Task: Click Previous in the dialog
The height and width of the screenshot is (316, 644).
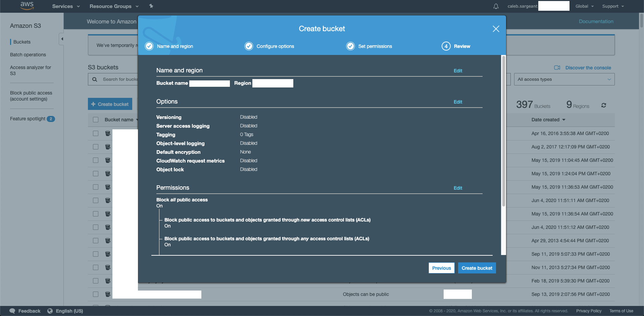Action: click(x=442, y=268)
